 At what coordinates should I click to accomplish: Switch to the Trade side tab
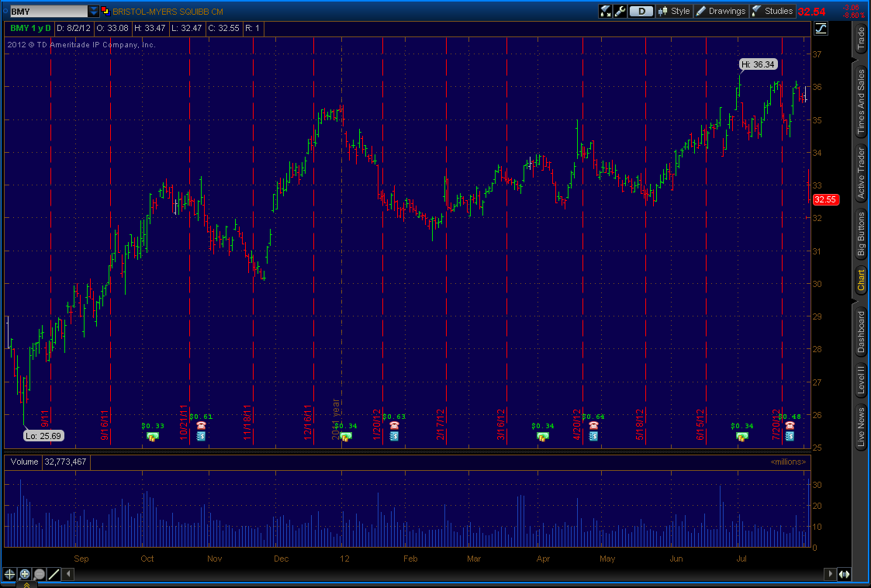860,39
